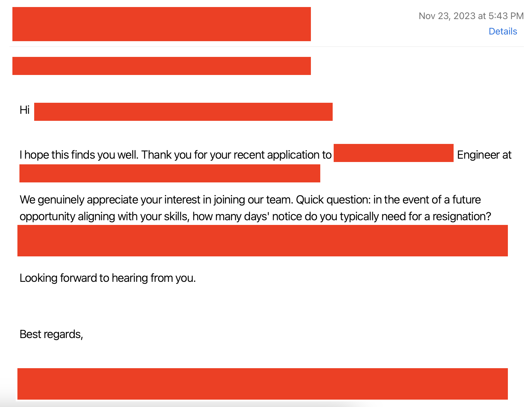Open the Details link in the header
The image size is (532, 407).
click(x=503, y=31)
